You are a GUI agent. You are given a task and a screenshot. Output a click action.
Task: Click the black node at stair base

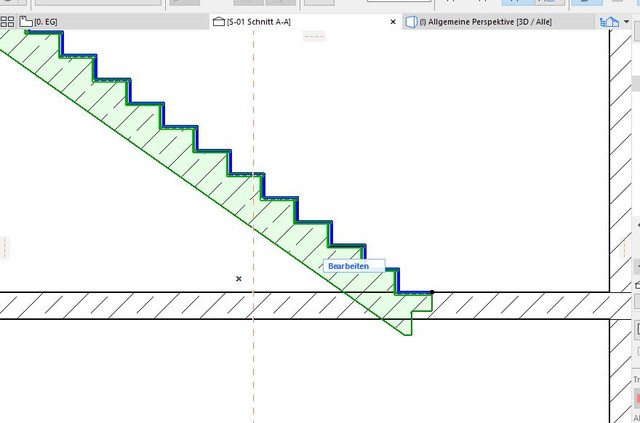click(x=432, y=292)
